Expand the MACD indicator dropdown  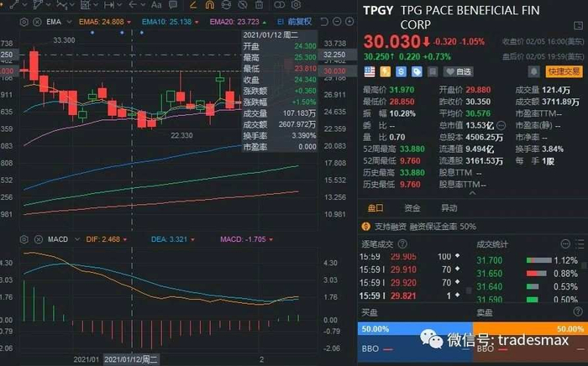pos(77,239)
